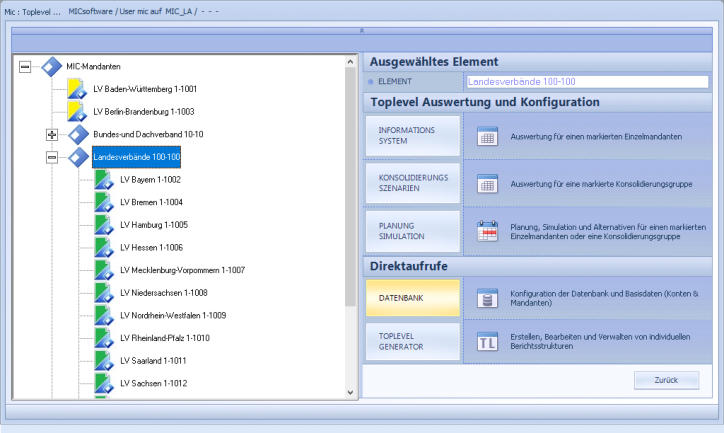724x433 pixels.
Task: Click the Planung Simulation calendar icon
Action: click(x=487, y=230)
